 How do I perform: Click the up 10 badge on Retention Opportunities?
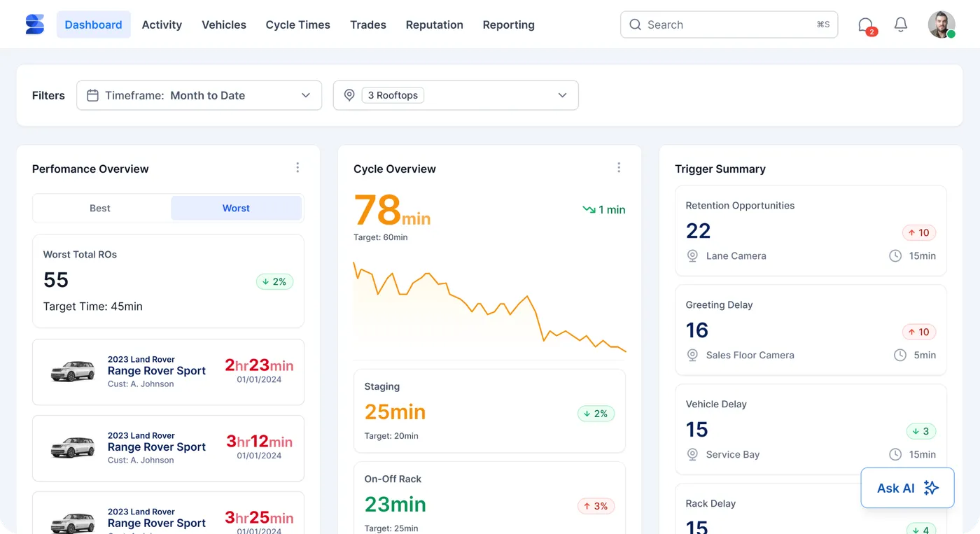(x=919, y=233)
